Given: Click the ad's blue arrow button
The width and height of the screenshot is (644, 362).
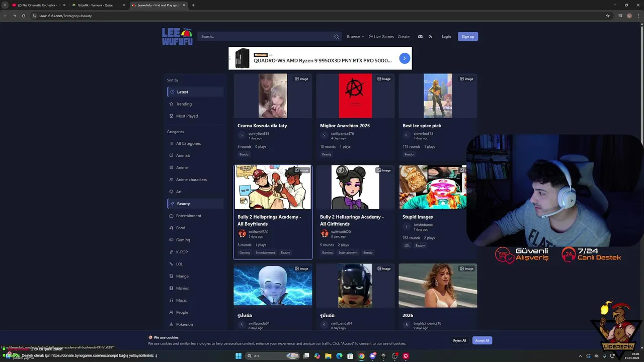Looking at the screenshot, I should (x=405, y=58).
